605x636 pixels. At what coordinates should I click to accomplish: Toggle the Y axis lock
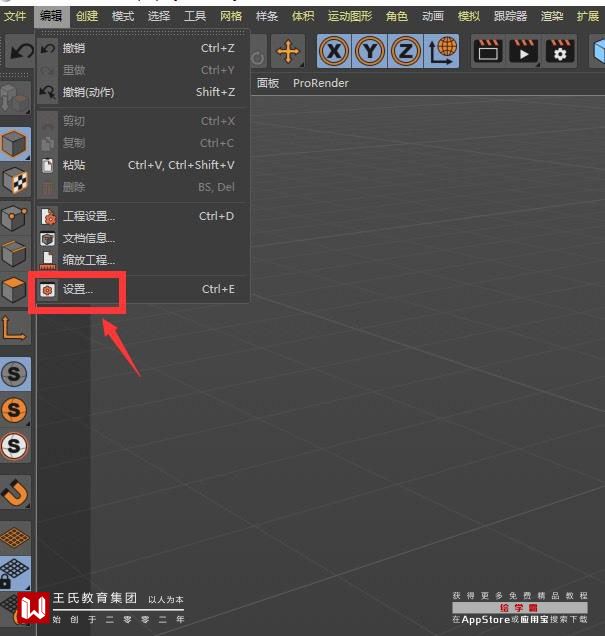pos(370,51)
